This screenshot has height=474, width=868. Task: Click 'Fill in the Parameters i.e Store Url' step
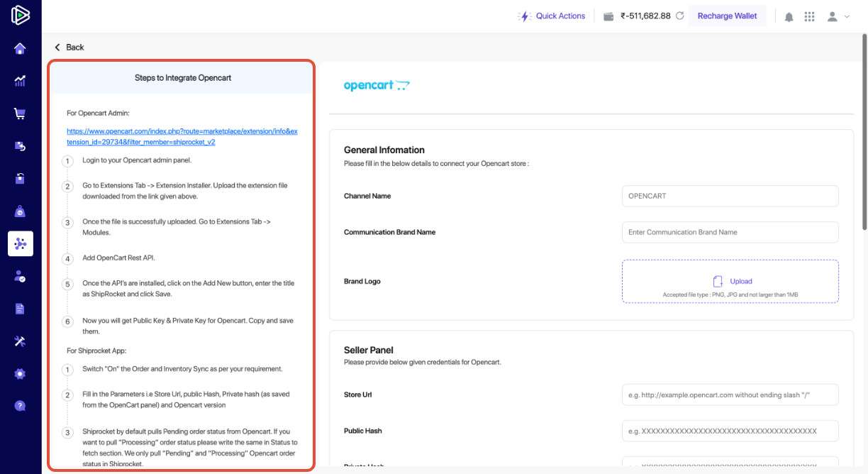[186, 399]
